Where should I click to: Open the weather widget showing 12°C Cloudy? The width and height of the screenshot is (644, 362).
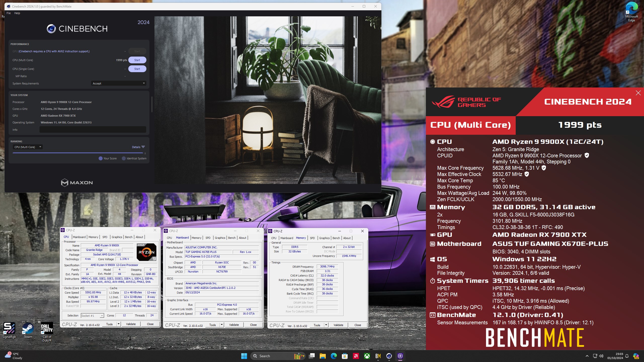pos(14,356)
